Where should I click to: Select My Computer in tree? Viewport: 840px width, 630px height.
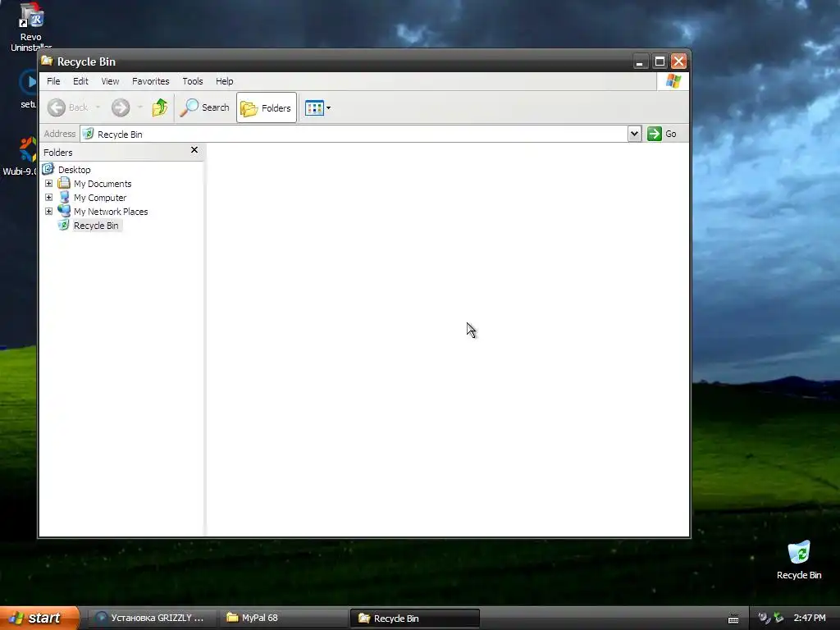click(100, 198)
